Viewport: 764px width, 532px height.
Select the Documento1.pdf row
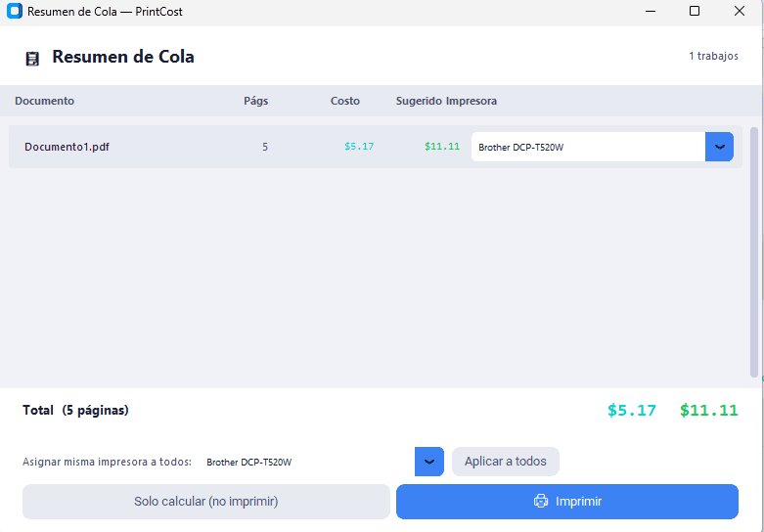pos(376,147)
